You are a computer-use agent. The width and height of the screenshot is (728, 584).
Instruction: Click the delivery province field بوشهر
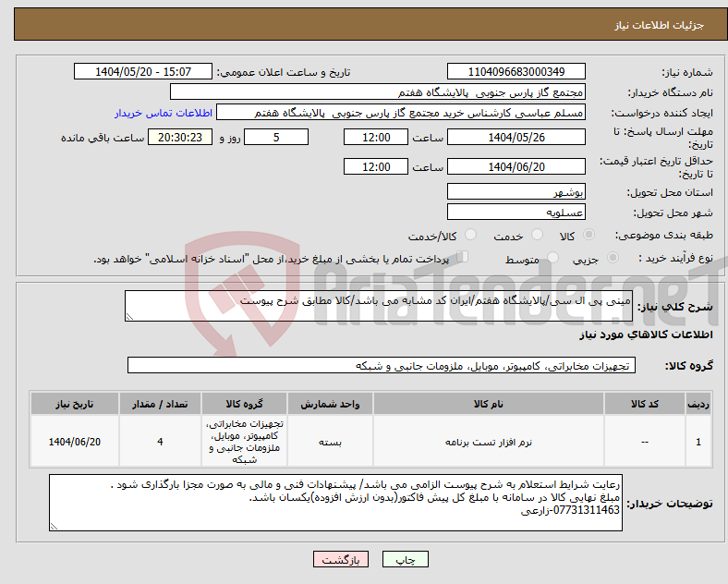pyautogui.click(x=516, y=191)
